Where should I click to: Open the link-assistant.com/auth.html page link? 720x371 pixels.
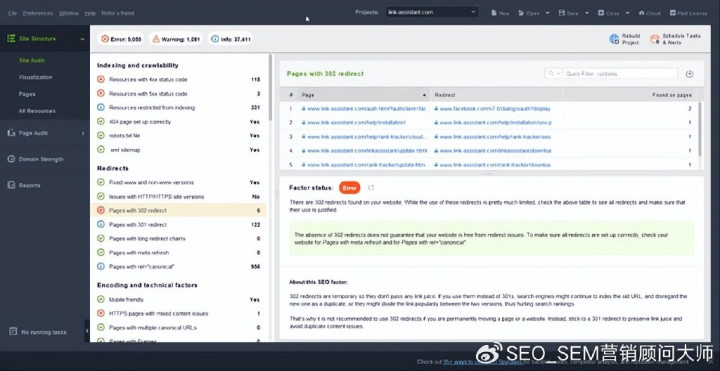pos(367,109)
